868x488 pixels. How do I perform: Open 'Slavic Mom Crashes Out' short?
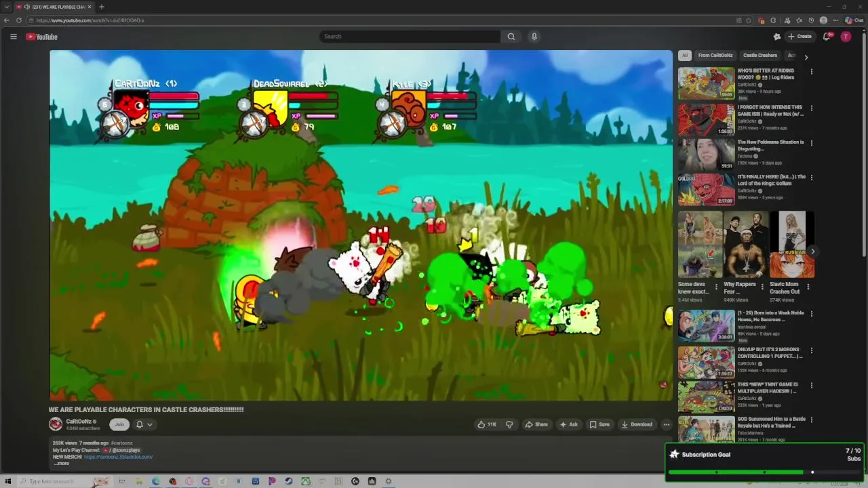792,244
